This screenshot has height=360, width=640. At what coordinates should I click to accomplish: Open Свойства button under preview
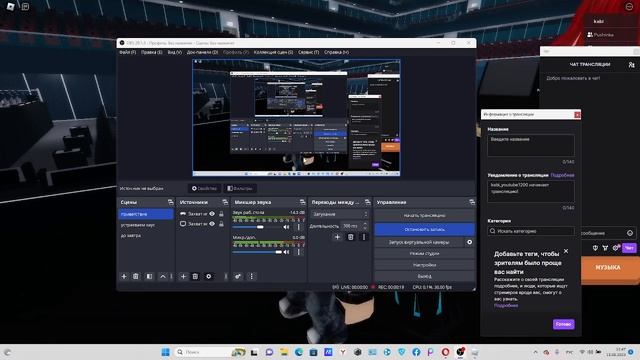(x=204, y=188)
